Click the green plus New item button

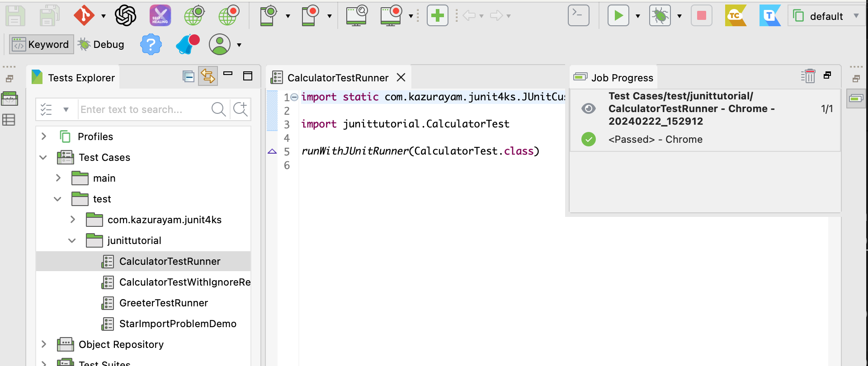tap(437, 16)
